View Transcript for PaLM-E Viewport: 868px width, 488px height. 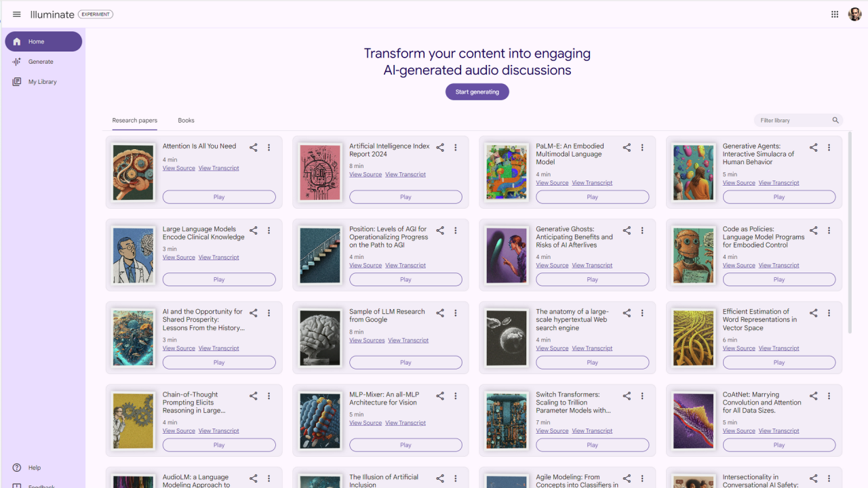click(592, 183)
